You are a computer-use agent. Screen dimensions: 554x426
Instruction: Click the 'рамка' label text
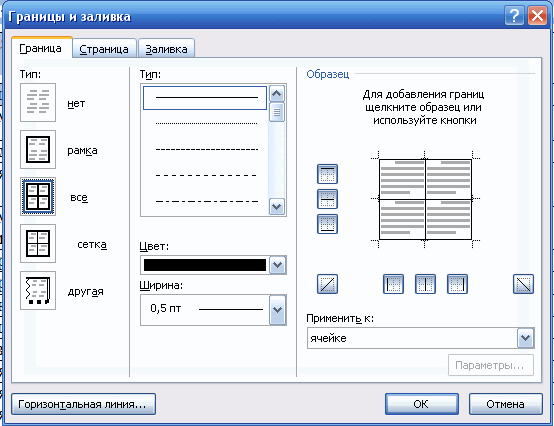coord(82,150)
